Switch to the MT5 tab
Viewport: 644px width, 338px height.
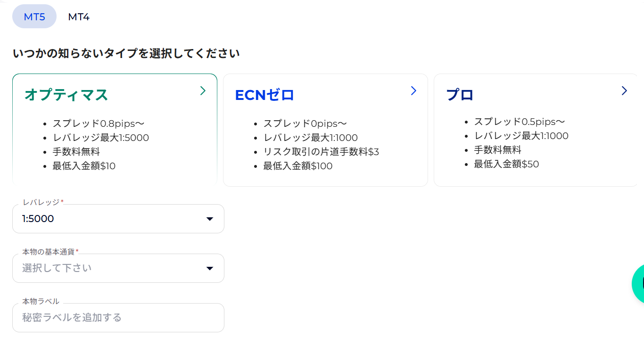34,17
